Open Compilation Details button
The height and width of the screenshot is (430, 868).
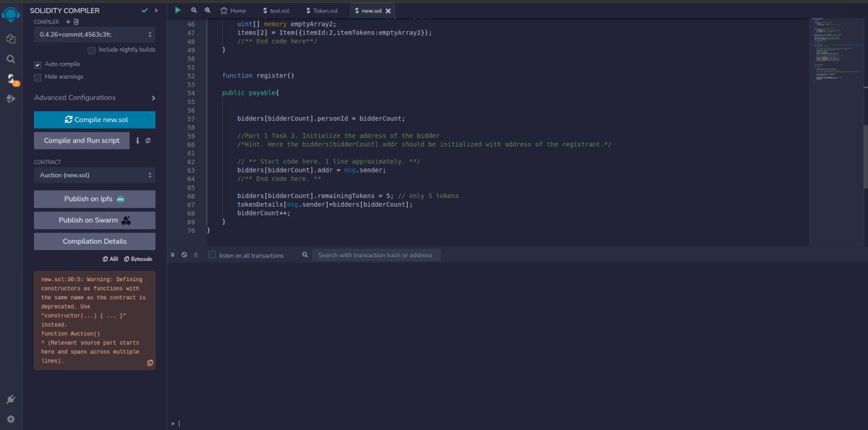tap(95, 241)
